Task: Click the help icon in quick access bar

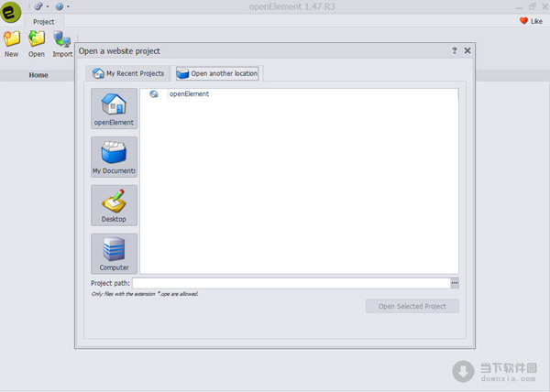Action: click(x=60, y=6)
